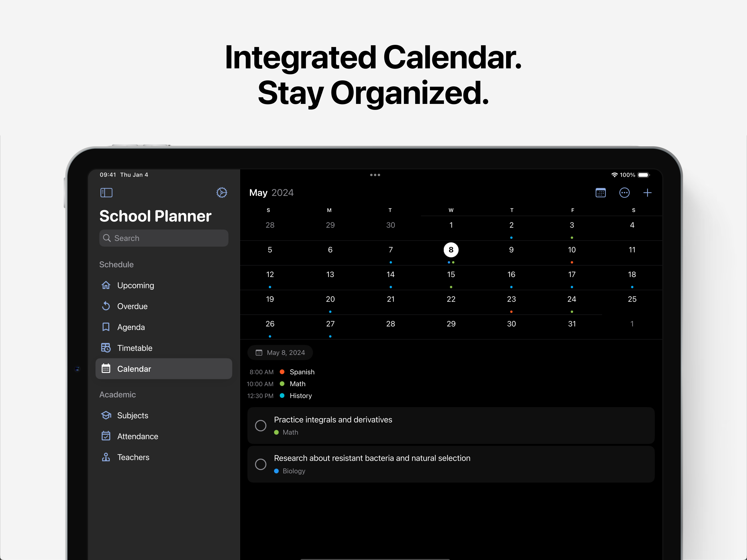Add a new event with the plus icon
Image resolution: width=747 pixels, height=560 pixels.
(648, 192)
